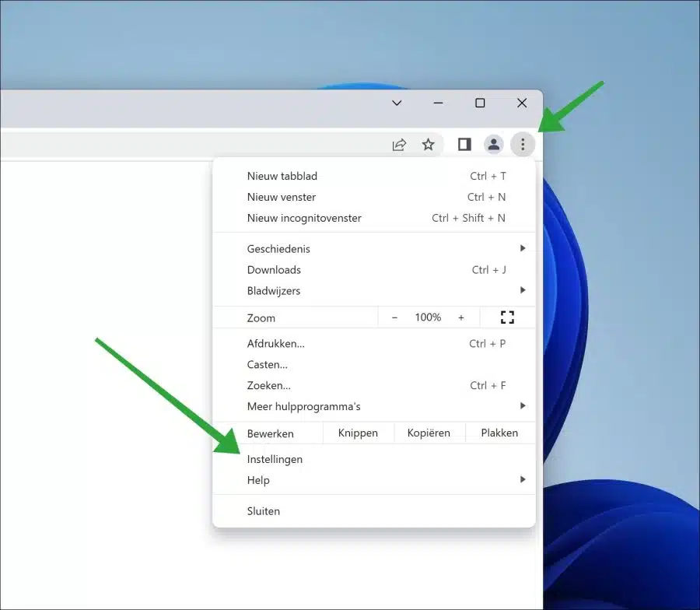Select Nieuw venster
The height and width of the screenshot is (610, 700).
click(374, 197)
